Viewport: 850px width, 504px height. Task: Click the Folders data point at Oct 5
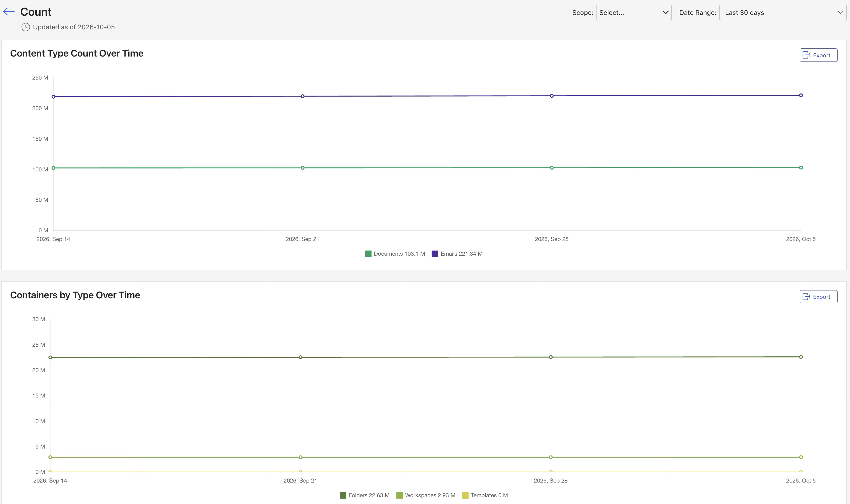[x=801, y=357]
